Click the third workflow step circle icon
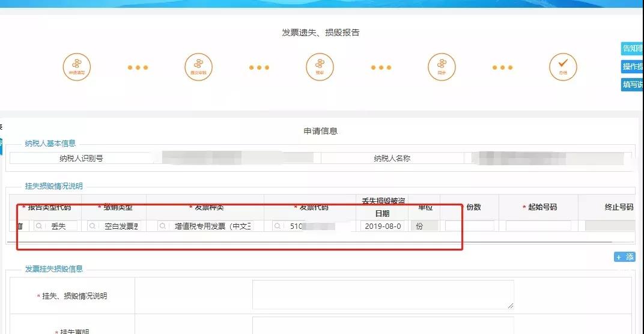The image size is (644, 334). pos(320,67)
